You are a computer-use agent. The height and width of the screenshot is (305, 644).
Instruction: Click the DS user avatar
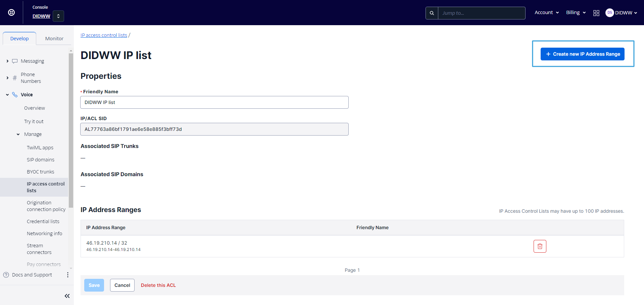pos(609,13)
